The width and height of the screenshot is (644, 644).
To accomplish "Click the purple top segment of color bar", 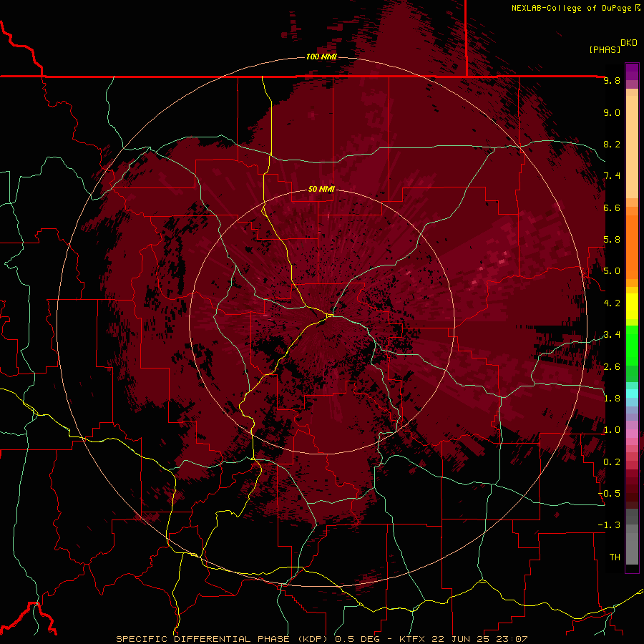I will coord(632,72).
